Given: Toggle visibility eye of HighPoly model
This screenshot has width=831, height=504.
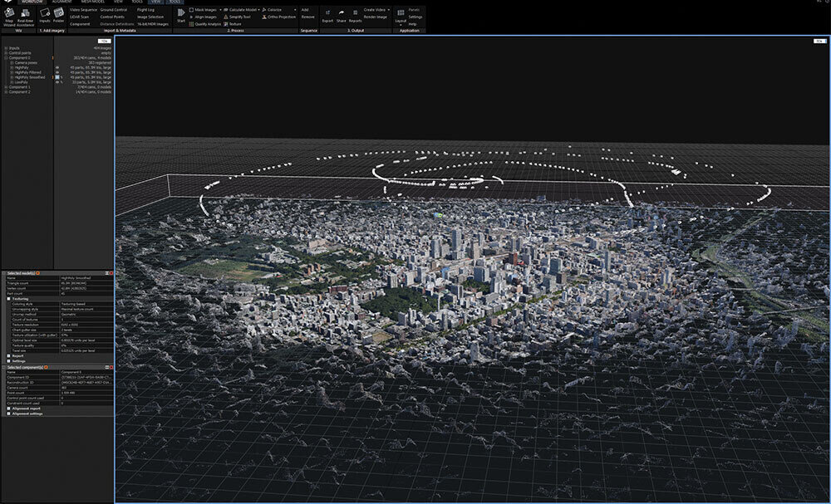Looking at the screenshot, I should tap(57, 67).
